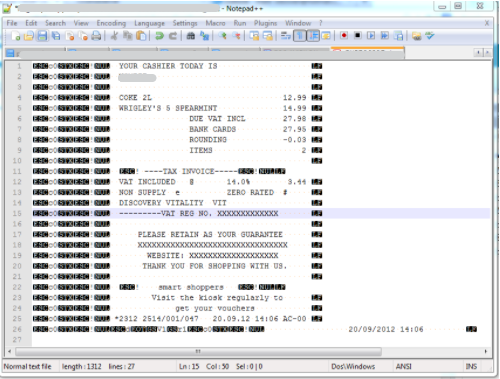The width and height of the screenshot is (500, 379).
Task: Click on 'PLEASE RETAIN AS YOUR GUARANTEE'
Action: [210, 234]
